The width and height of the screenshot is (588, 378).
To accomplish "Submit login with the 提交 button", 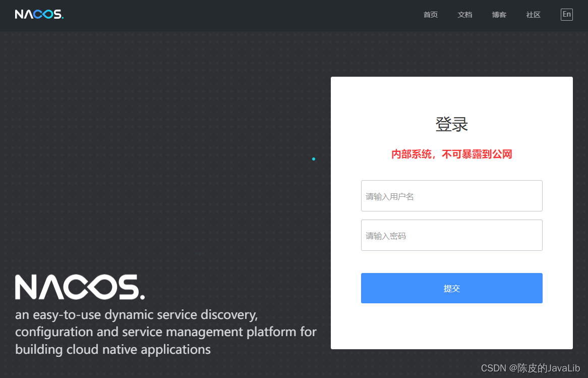I will (451, 288).
